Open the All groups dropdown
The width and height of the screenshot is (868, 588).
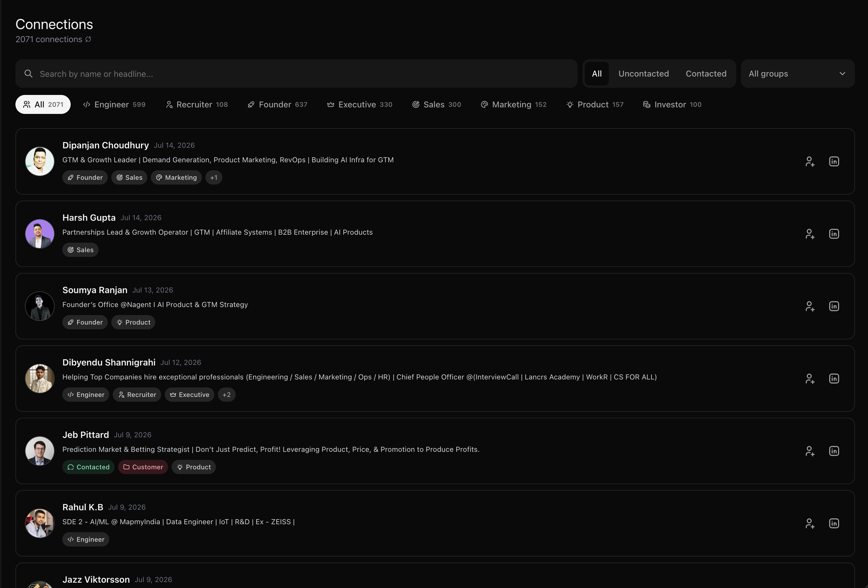click(797, 74)
